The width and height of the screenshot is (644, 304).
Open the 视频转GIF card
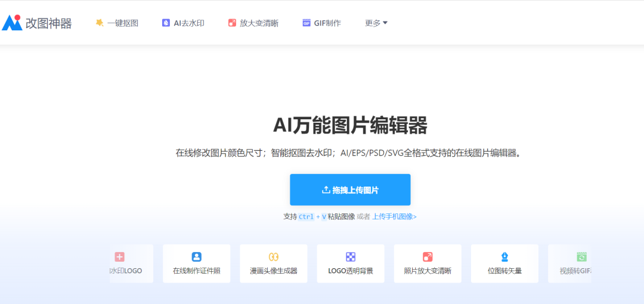569,263
